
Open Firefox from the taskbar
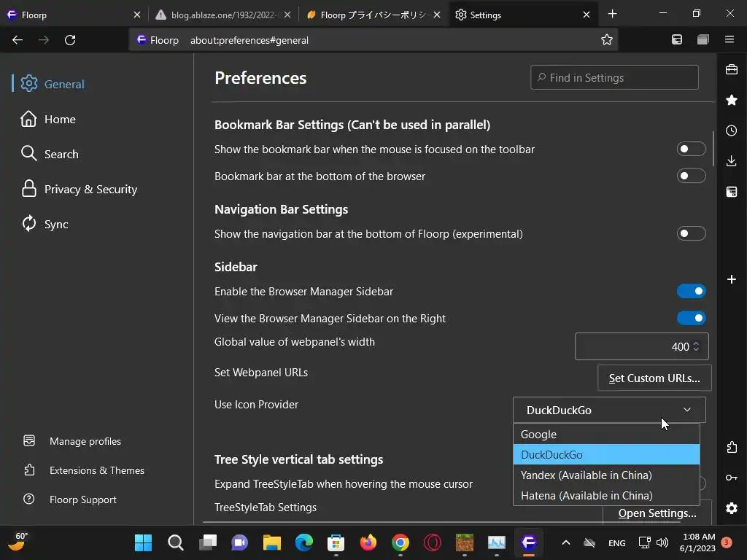tap(368, 542)
